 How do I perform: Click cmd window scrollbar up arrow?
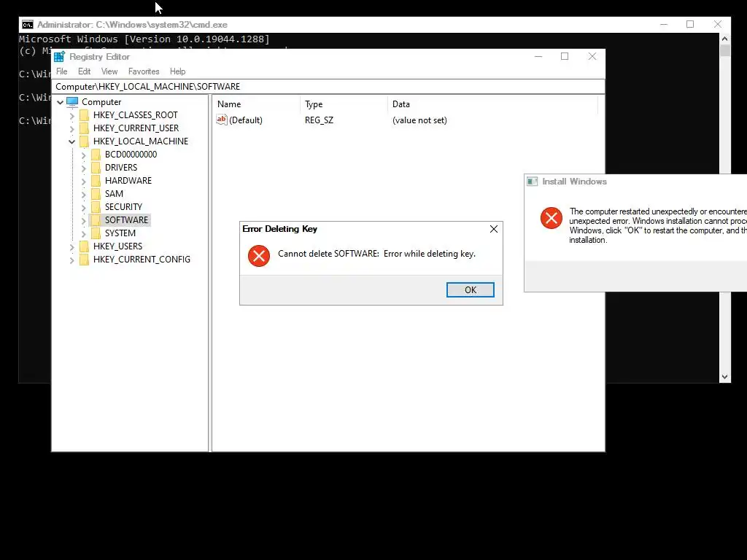click(x=724, y=39)
